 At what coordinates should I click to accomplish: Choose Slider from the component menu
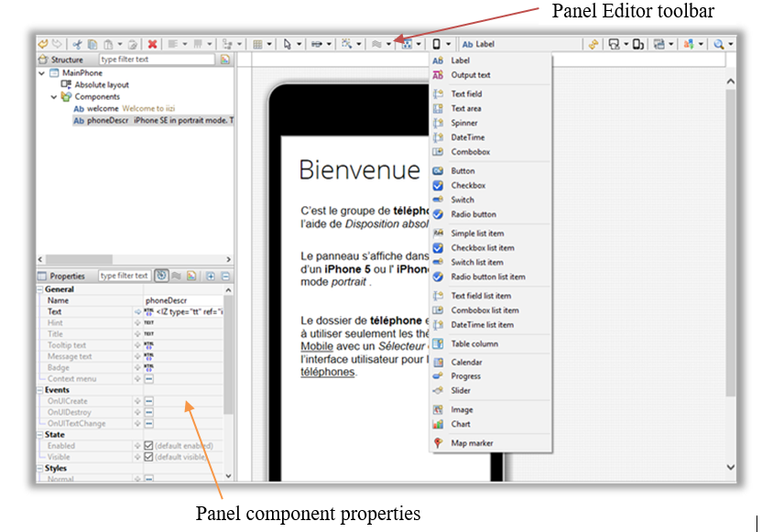[491, 390]
